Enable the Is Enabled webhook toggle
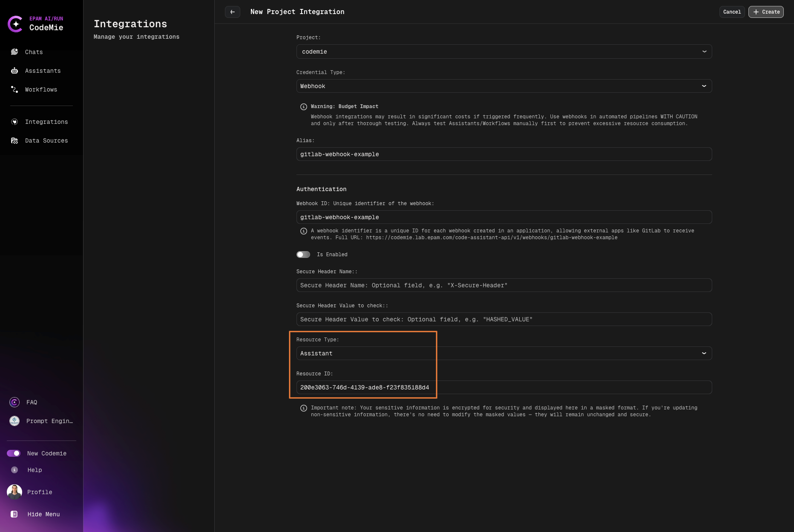The image size is (794, 532). tap(303, 255)
